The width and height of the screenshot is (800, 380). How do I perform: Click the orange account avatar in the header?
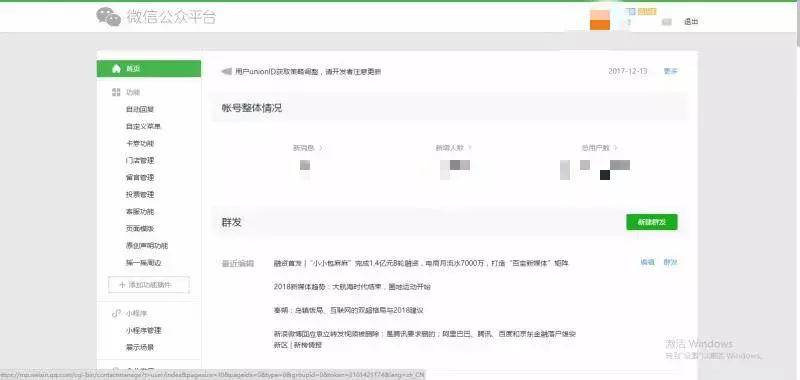[599, 20]
